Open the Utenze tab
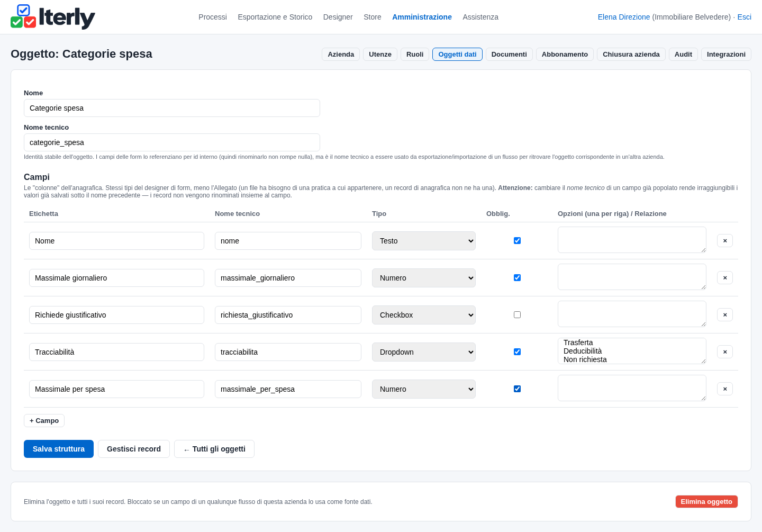 [380, 55]
